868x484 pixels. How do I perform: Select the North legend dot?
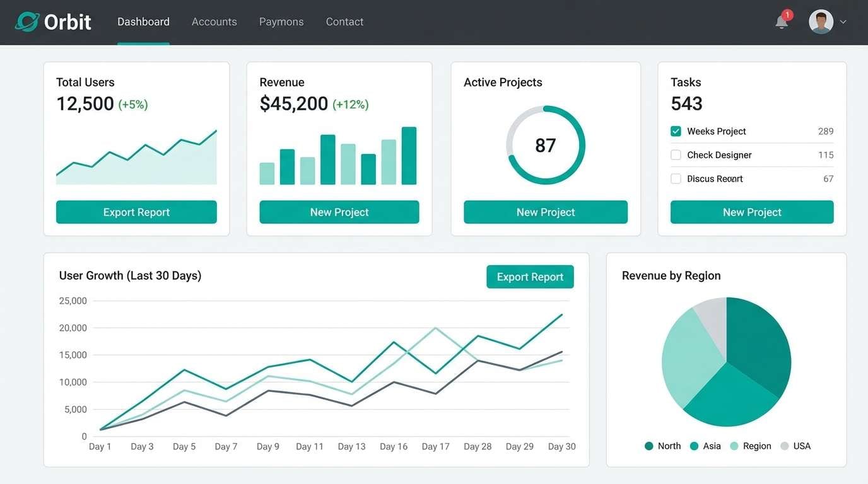tap(649, 446)
